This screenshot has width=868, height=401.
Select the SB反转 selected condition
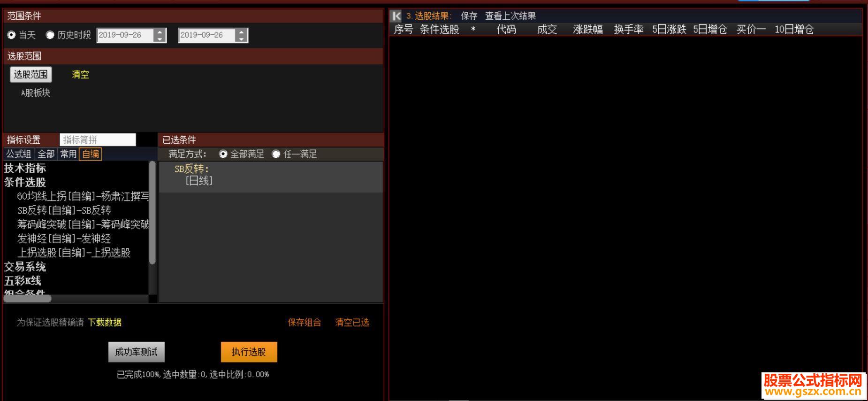tap(191, 169)
